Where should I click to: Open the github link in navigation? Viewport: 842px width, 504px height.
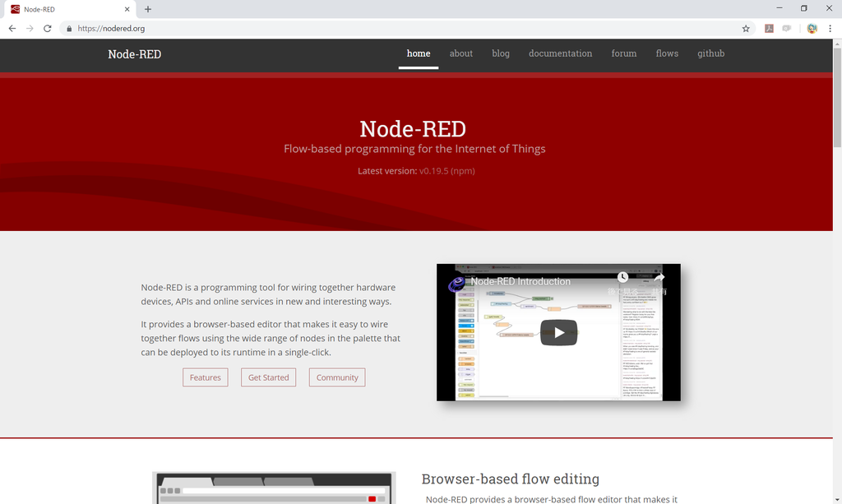point(711,53)
